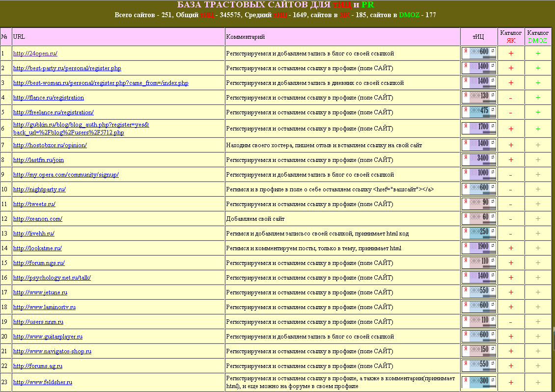Open the http://livehh.ru/ link
This screenshot has width=555, height=392.
tap(33, 234)
